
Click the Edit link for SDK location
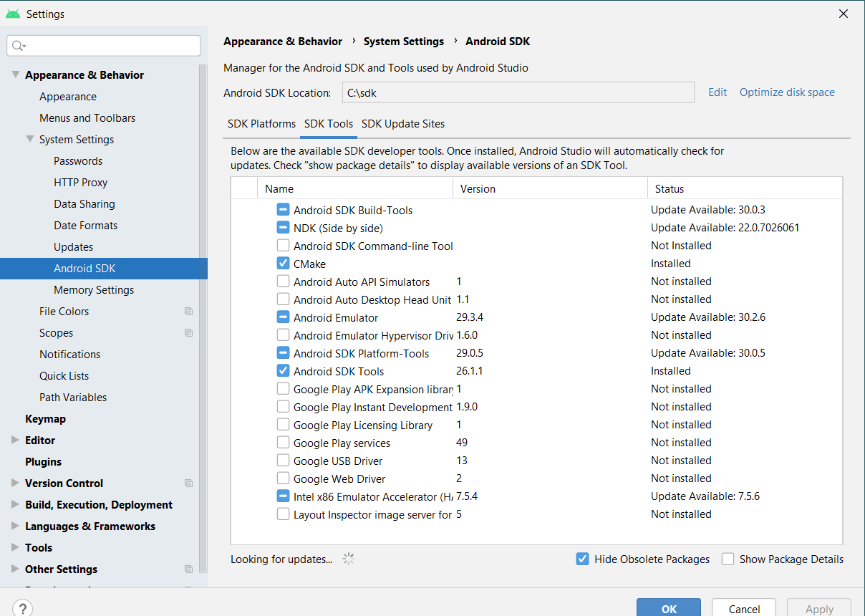[717, 92]
